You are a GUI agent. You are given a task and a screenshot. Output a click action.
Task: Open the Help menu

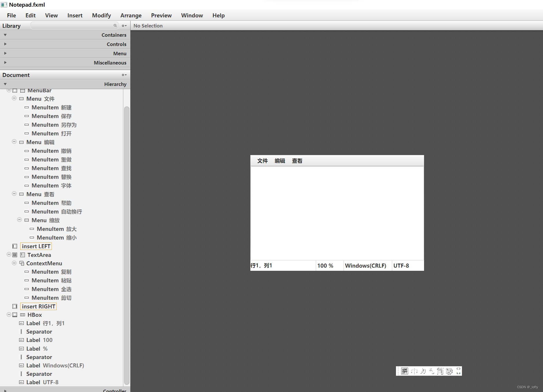coord(219,15)
